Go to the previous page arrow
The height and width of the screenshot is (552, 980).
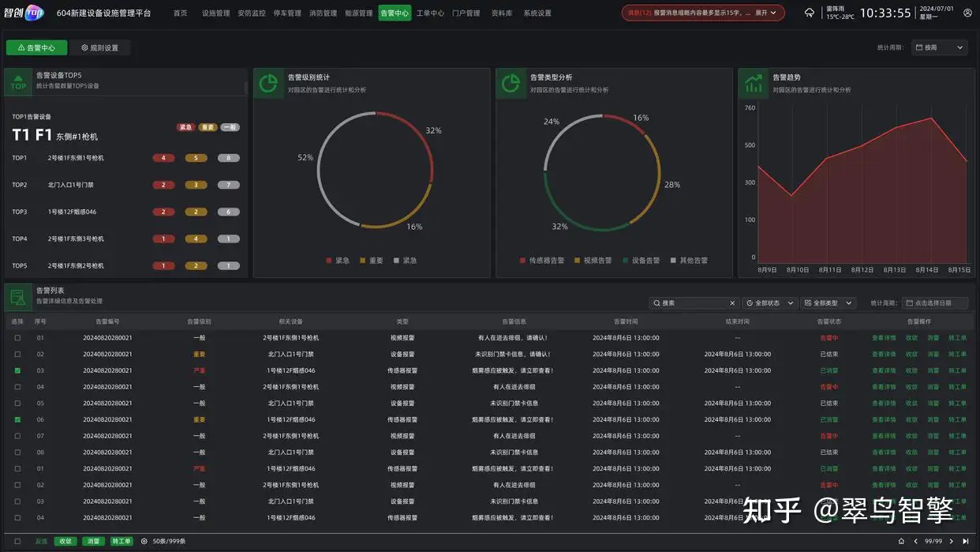pos(915,541)
